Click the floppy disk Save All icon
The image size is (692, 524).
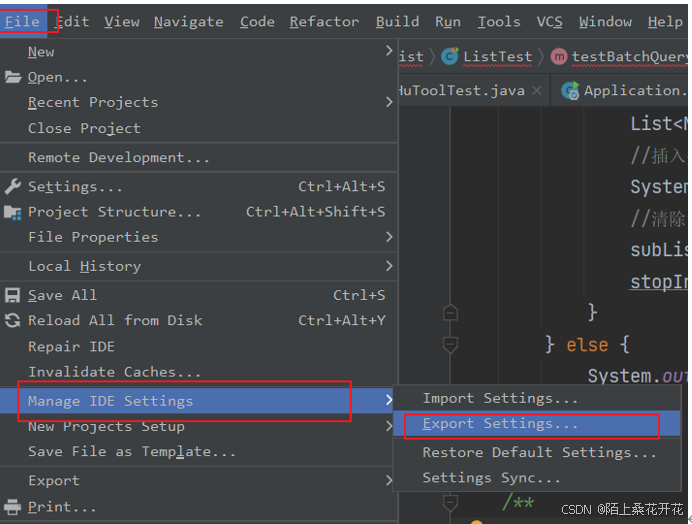(x=12, y=295)
